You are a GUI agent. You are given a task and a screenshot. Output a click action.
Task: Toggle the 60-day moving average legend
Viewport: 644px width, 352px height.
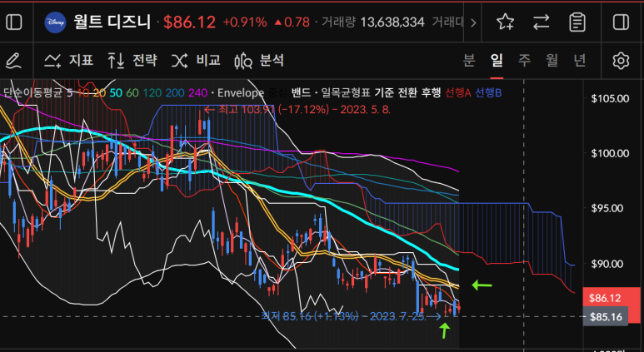point(132,92)
